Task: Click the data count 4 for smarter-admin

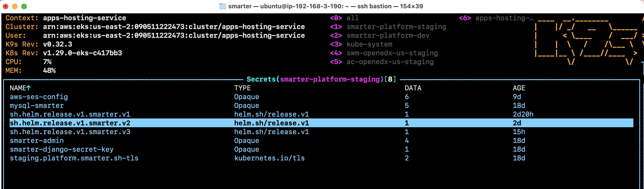Action: click(407, 140)
